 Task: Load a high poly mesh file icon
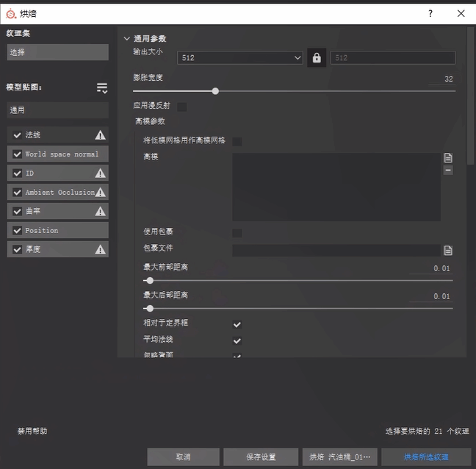click(448, 157)
